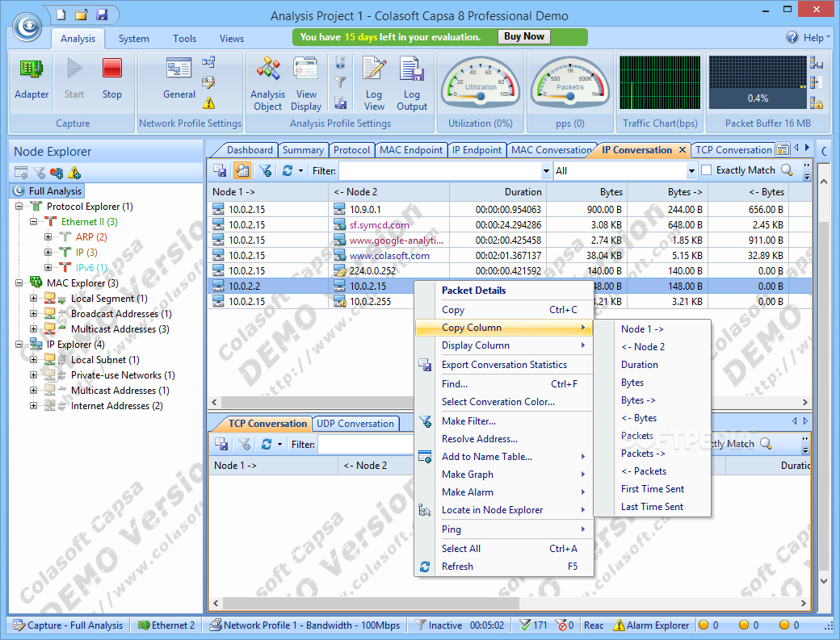Click the Duration column header
Image resolution: width=840 pixels, height=640 pixels.
[x=497, y=191]
